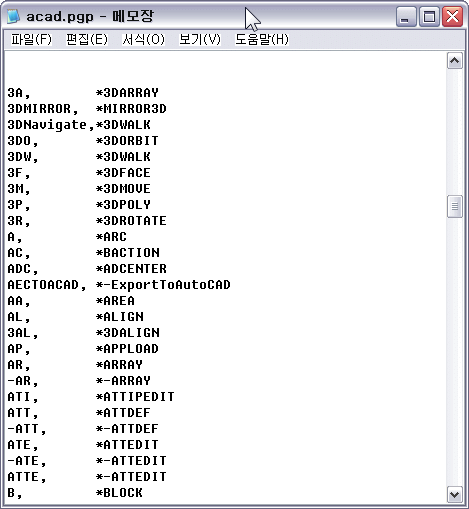Image resolution: width=469 pixels, height=509 pixels.
Task: Open the 도움말(H) menu
Action: pyautogui.click(x=262, y=39)
